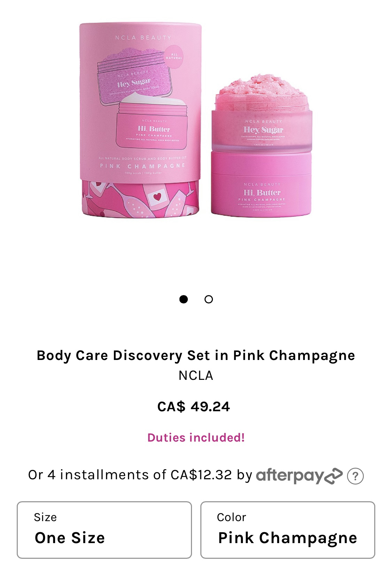Image resolution: width=392 pixels, height=571 pixels.
Task: Click the Afterpay double-arrow symbol
Action: click(333, 476)
